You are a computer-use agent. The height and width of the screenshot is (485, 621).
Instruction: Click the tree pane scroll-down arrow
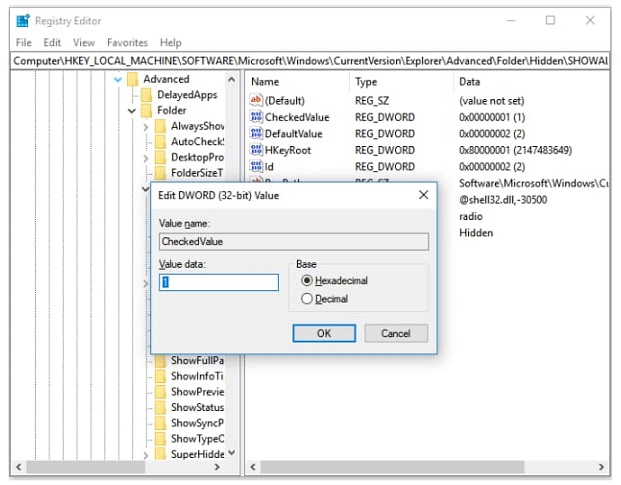pos(232,453)
